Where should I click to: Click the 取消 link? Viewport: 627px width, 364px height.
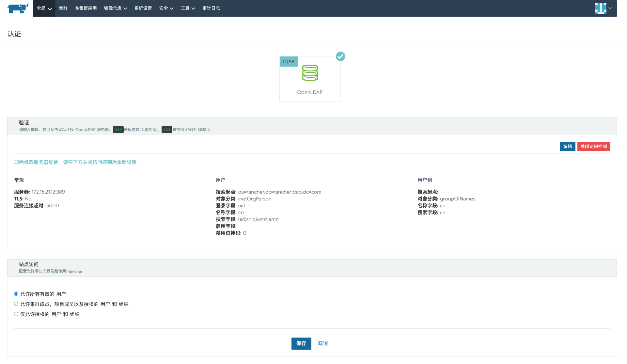pos(323,343)
